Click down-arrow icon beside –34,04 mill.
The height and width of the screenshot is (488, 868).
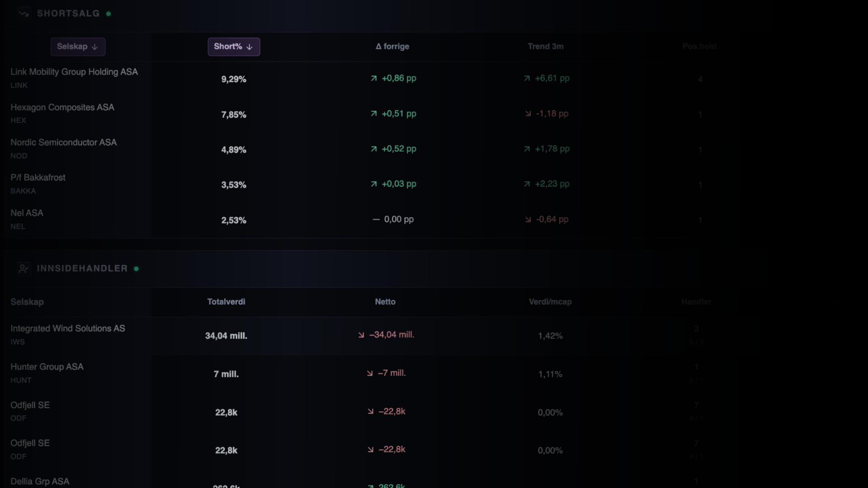(361, 335)
